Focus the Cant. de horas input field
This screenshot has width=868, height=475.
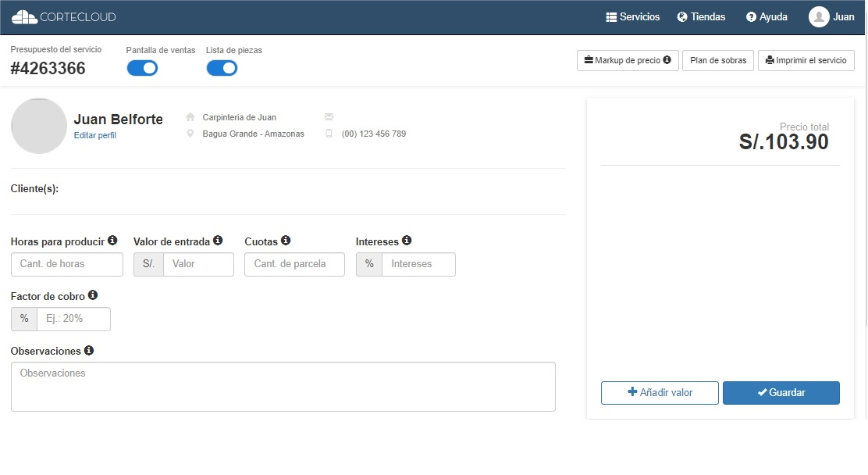(x=67, y=264)
